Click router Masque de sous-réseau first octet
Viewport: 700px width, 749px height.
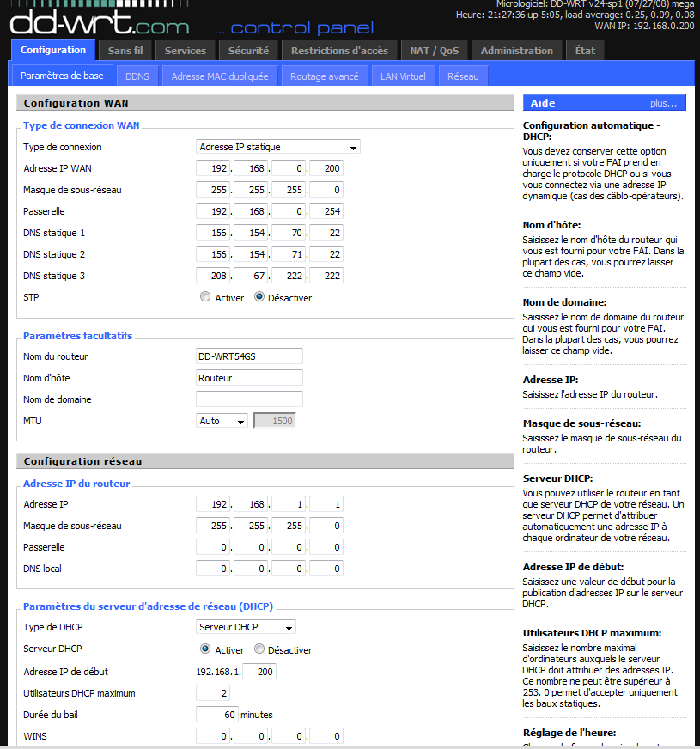pyautogui.click(x=213, y=526)
